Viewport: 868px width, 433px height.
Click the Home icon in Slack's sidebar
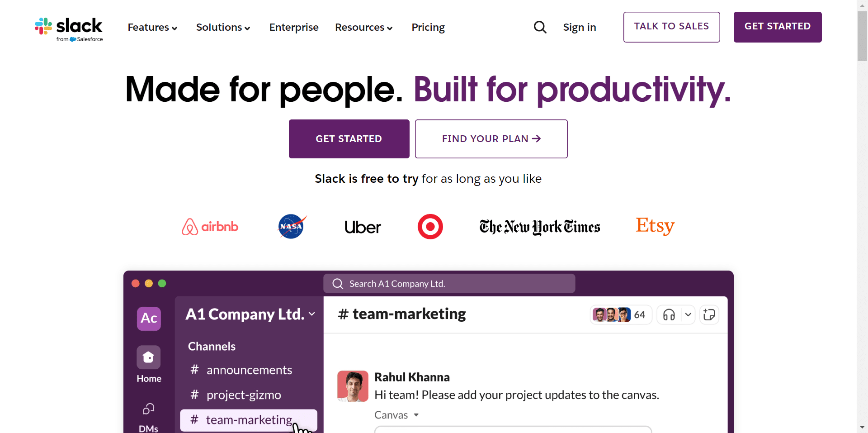(148, 357)
